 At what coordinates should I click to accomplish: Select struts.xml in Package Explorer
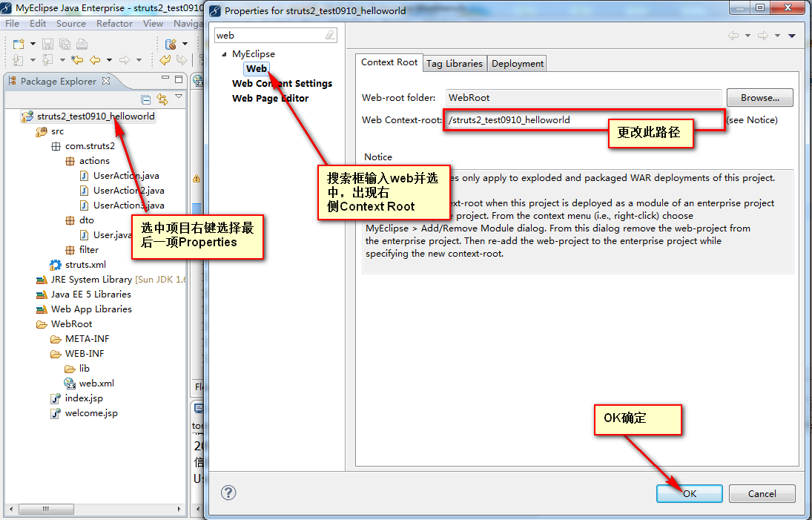[85, 265]
